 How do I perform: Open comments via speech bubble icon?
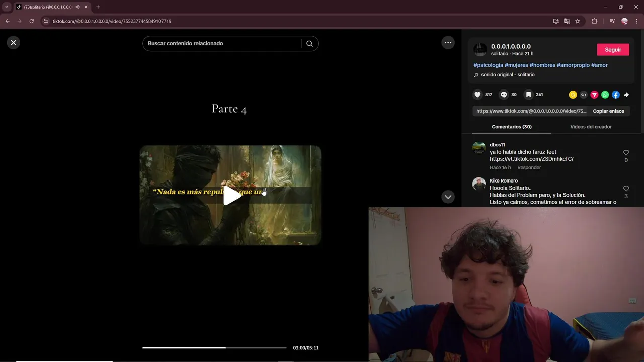tap(503, 95)
